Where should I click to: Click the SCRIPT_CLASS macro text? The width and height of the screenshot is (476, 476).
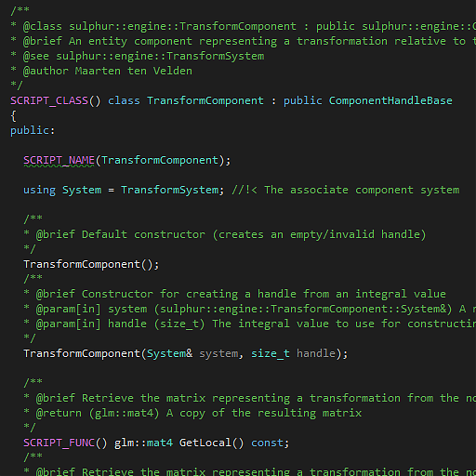click(49, 100)
